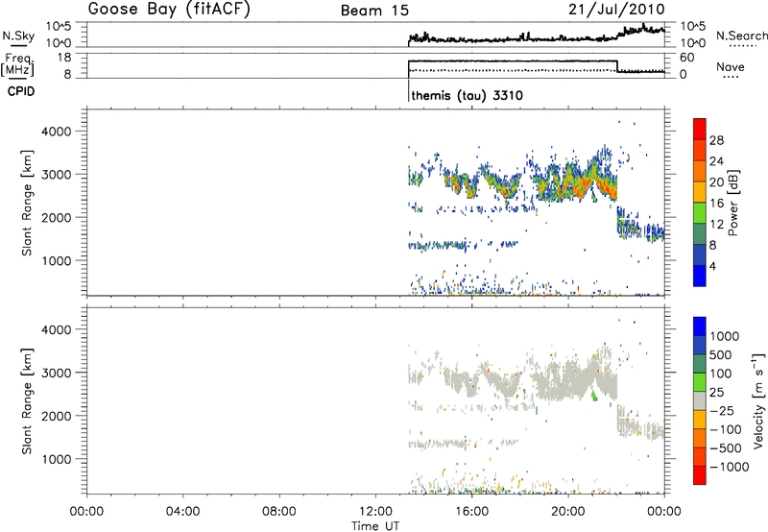Screen dimensions: 768x532
Task: Click the "3000" tick on the power panel
Action: tap(57, 175)
